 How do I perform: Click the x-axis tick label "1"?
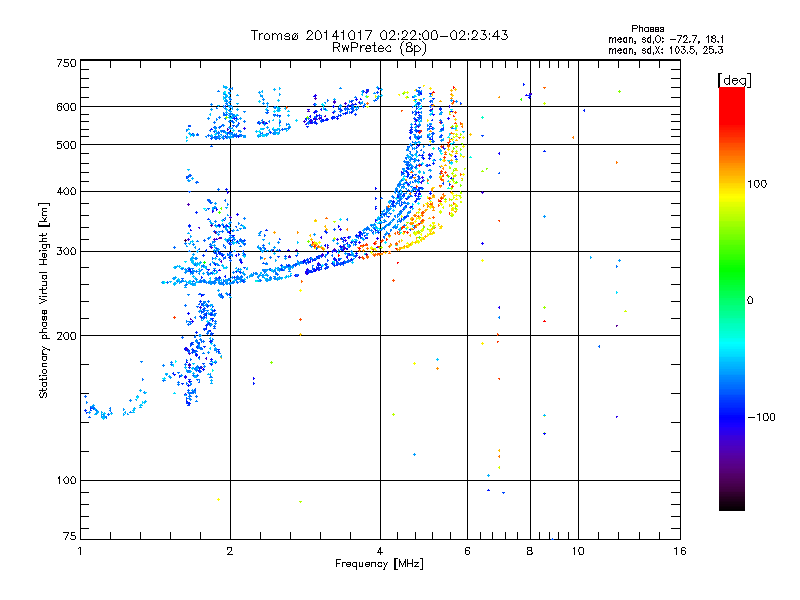point(80,551)
